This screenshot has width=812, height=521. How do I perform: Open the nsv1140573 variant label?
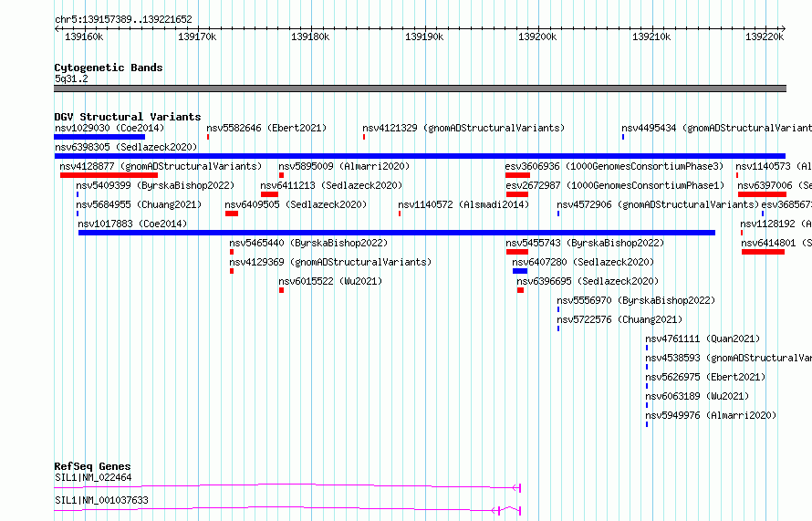click(x=774, y=166)
